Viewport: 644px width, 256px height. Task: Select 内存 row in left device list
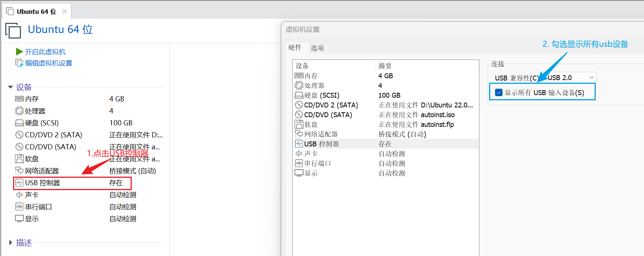(89, 99)
